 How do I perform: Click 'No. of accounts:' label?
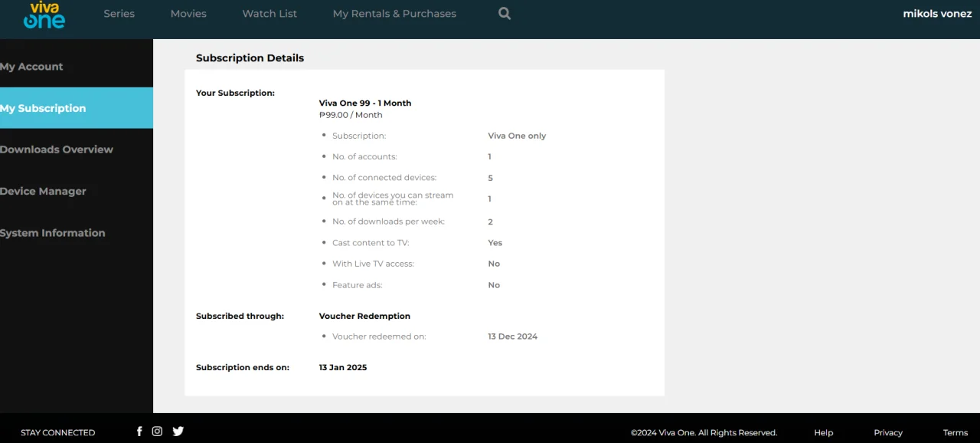[364, 157]
